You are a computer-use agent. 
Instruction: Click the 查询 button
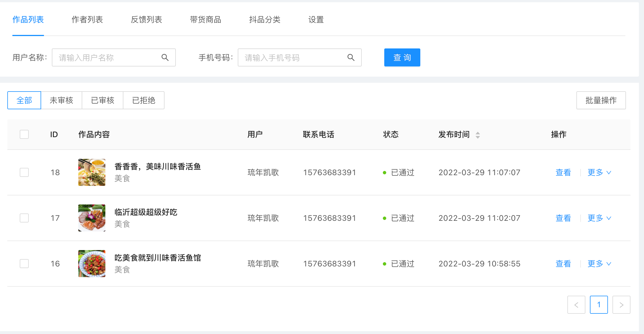click(402, 57)
